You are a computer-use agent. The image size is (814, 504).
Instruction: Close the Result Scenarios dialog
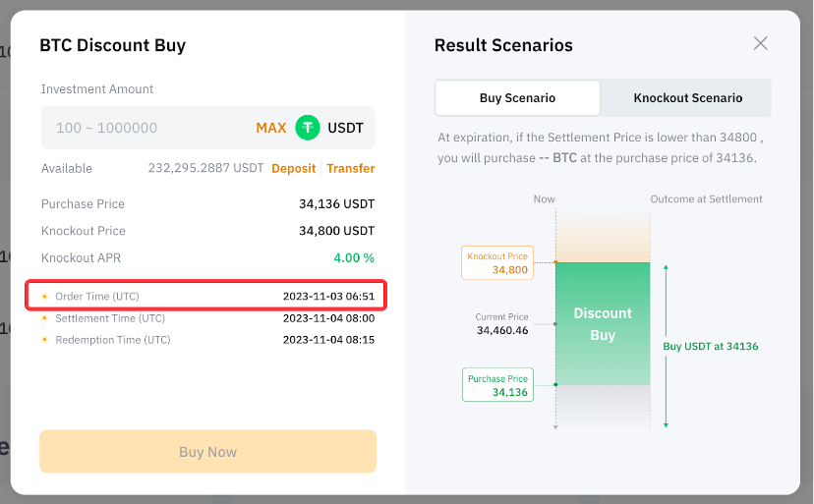tap(760, 43)
